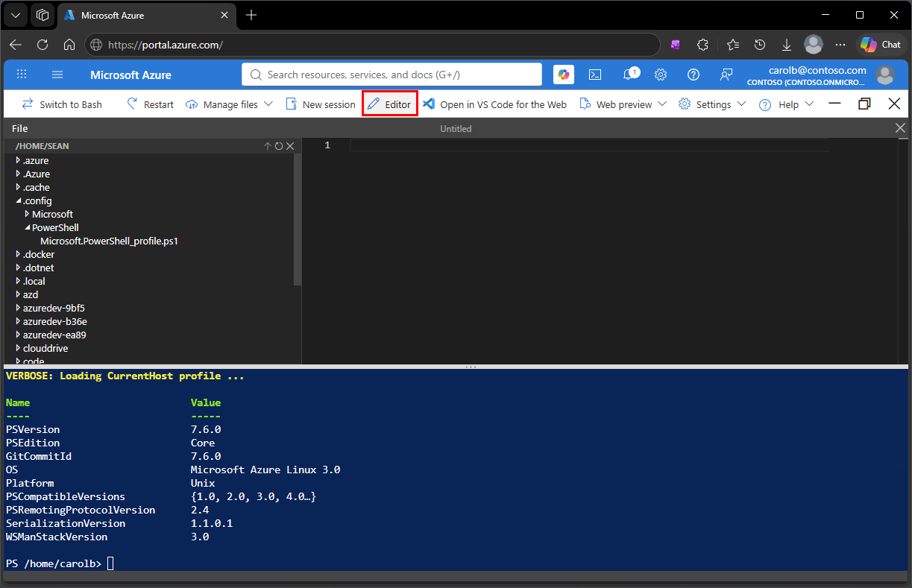Screen dimensions: 912x588
Task: Open browser downloads
Action: (x=786, y=45)
